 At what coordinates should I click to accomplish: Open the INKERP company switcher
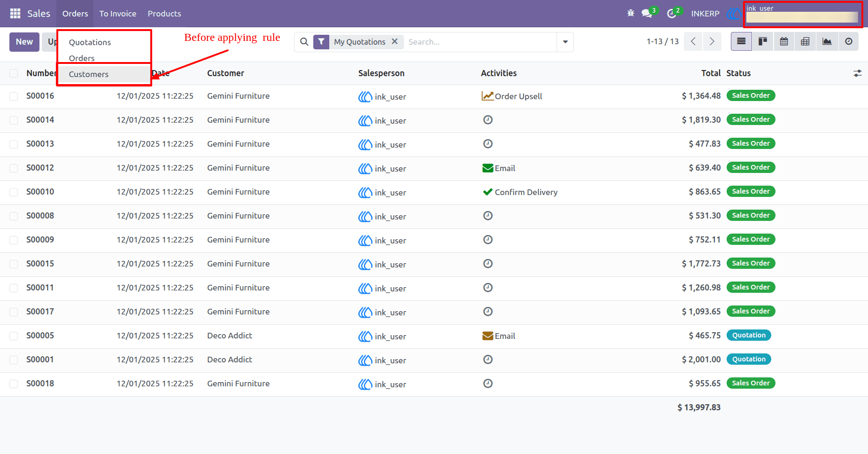(705, 14)
